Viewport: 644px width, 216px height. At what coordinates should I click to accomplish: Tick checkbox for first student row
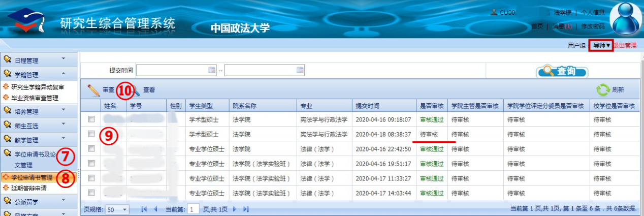pos(91,119)
